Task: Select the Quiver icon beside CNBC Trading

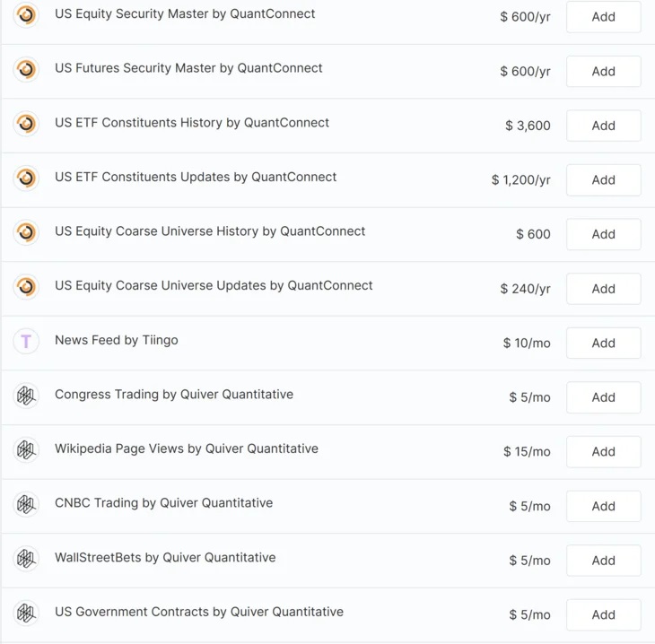Action: click(x=26, y=504)
